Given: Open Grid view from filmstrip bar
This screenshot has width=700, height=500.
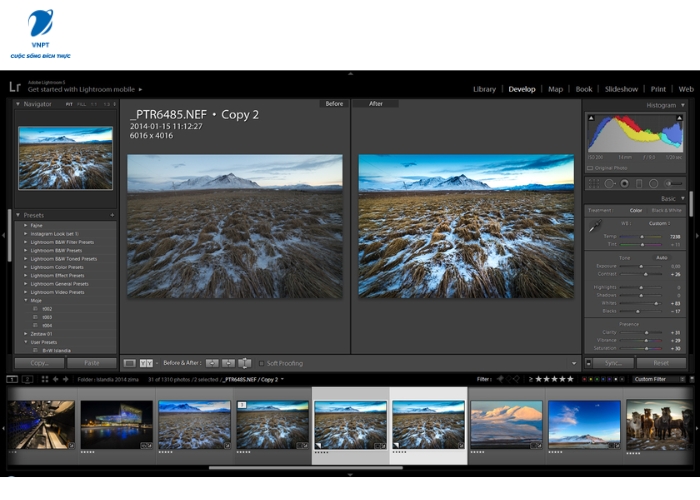Looking at the screenshot, I should (45, 379).
